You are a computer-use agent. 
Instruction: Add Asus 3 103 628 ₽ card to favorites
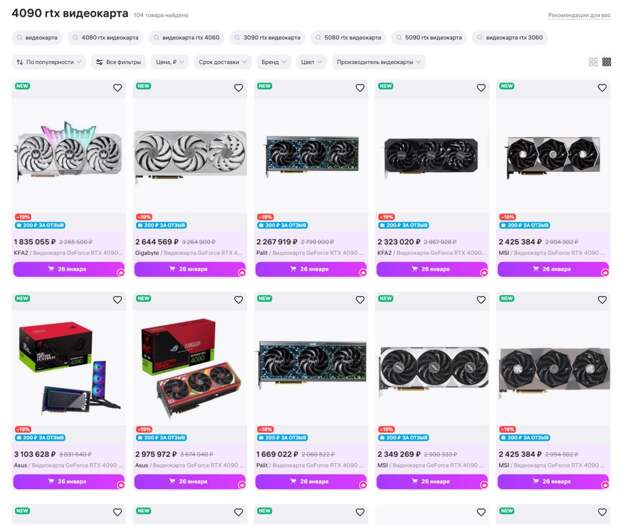click(x=117, y=300)
